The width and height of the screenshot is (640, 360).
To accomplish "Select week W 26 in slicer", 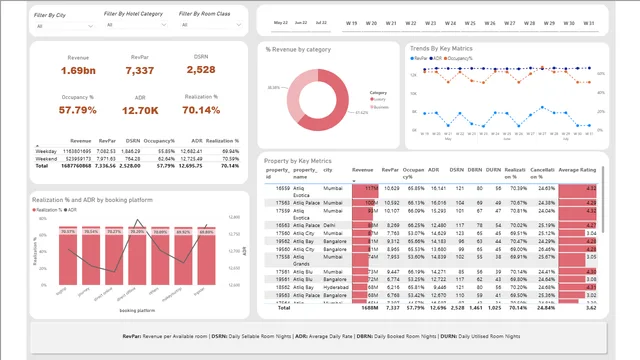I will 490,23.
